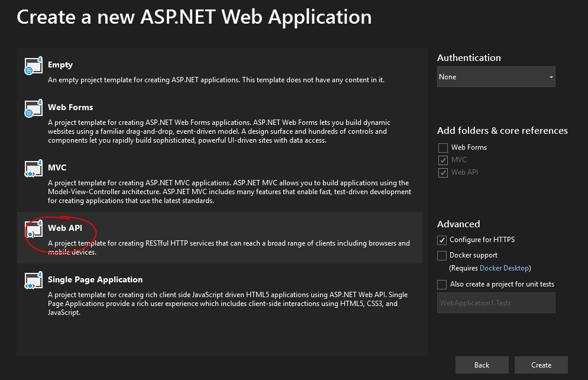Click the Web Forms description paragraph

pos(219,131)
